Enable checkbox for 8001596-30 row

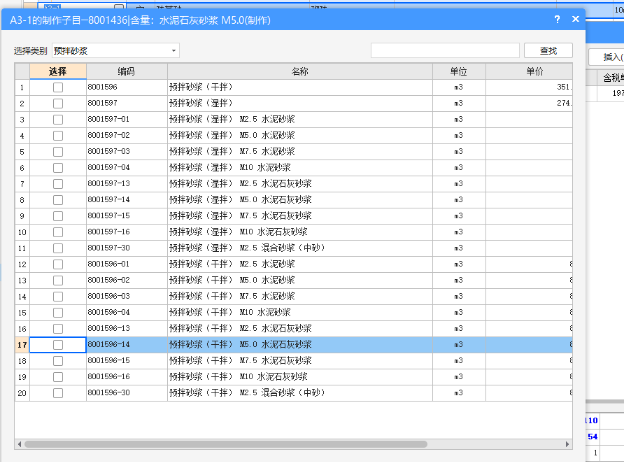click(x=58, y=393)
